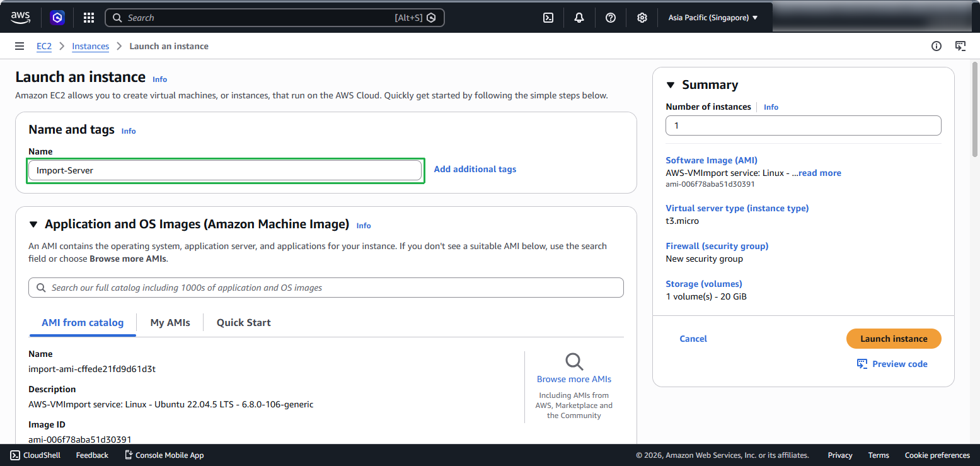Switch to the Quick Start tab

(x=244, y=323)
